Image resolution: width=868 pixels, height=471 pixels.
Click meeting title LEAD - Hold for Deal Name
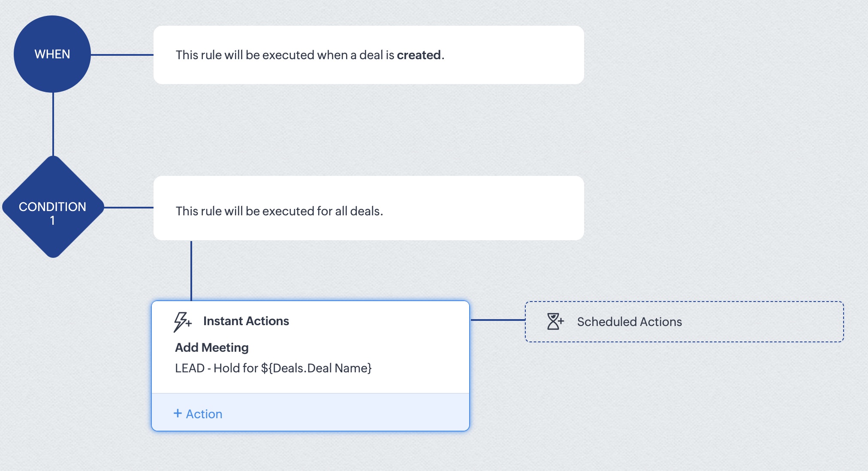pos(273,368)
